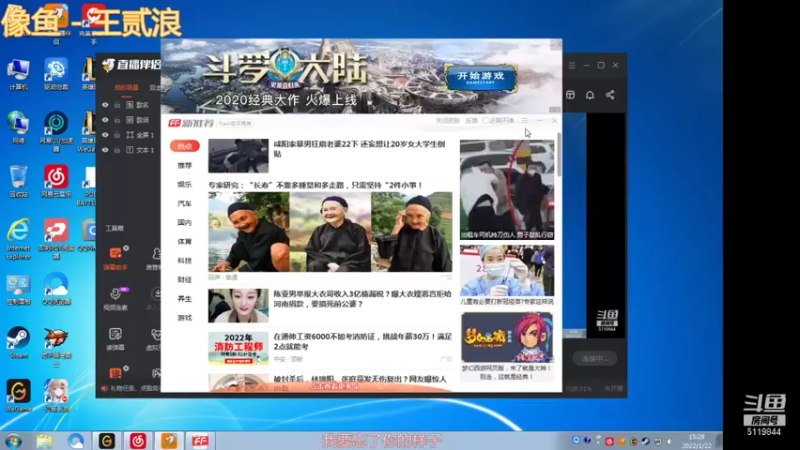Open the 2022年消防工程师 ad headline

362,341
